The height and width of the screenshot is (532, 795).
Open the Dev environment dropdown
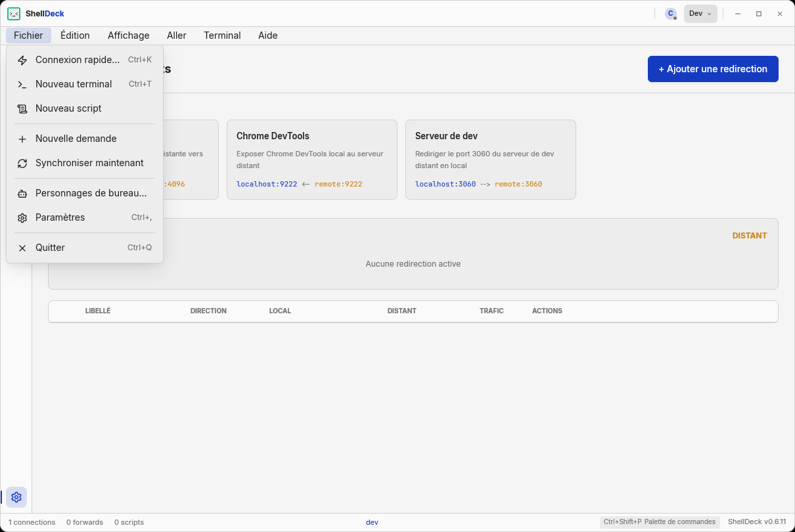[700, 14]
